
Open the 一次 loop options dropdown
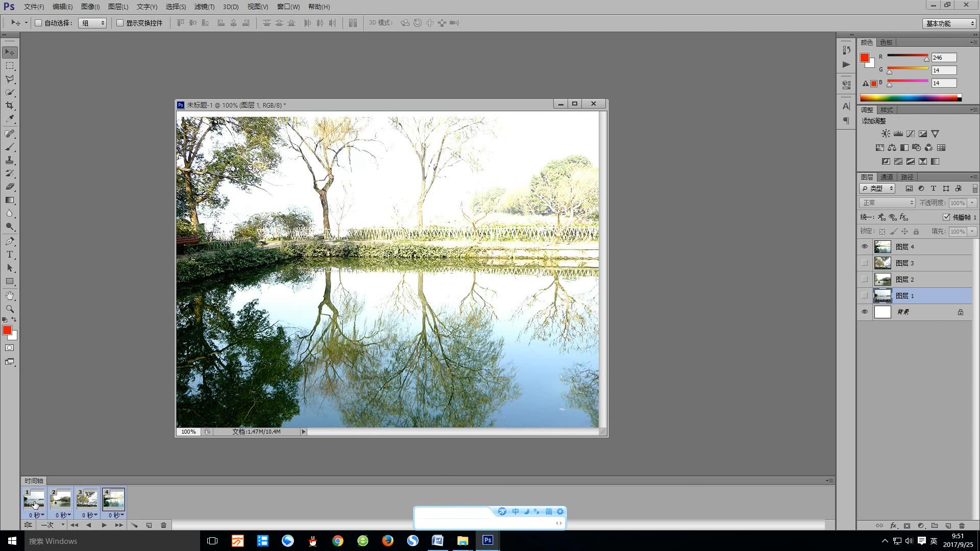(x=53, y=525)
